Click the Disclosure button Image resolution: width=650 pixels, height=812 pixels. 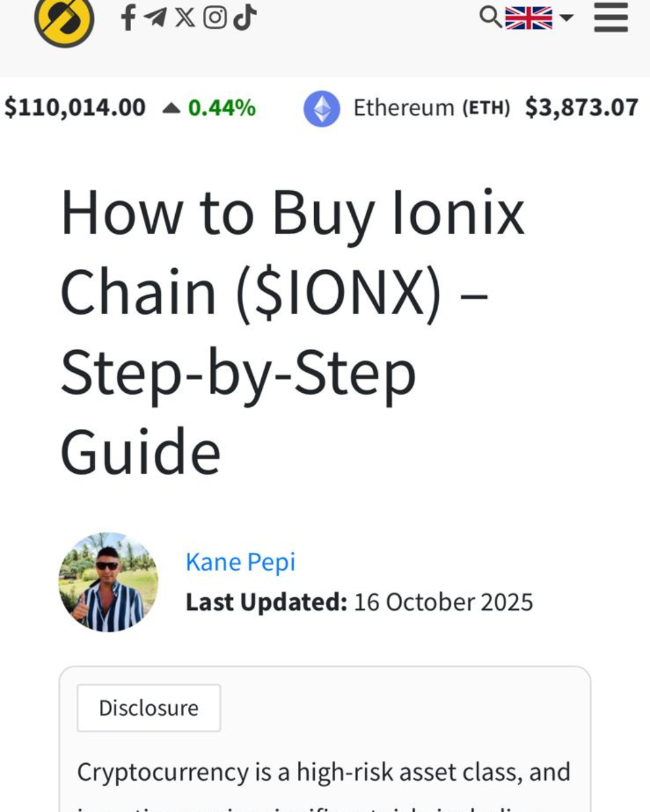pos(149,708)
